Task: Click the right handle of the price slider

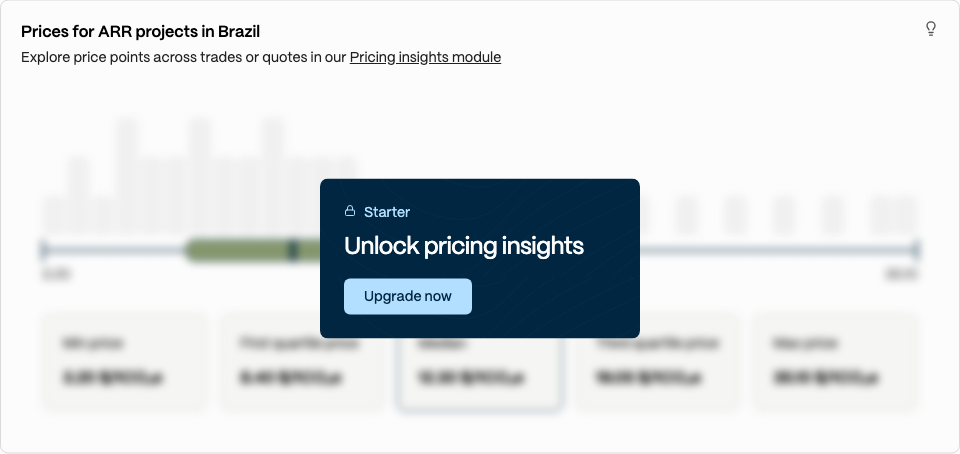Action: (916, 250)
